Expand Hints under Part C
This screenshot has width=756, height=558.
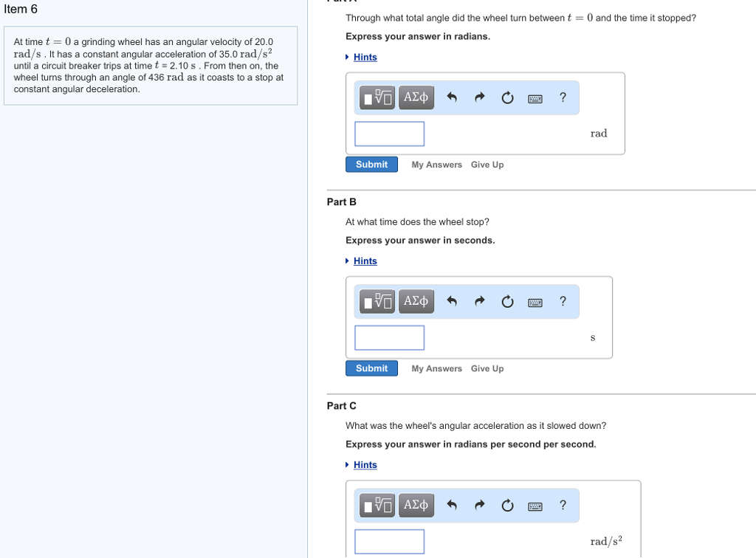[x=365, y=465]
